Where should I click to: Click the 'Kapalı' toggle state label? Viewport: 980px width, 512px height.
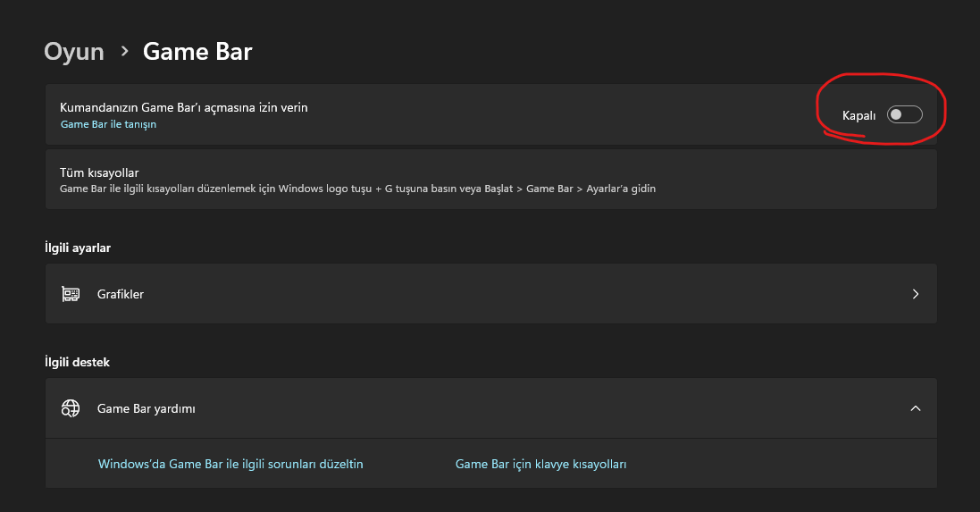859,115
